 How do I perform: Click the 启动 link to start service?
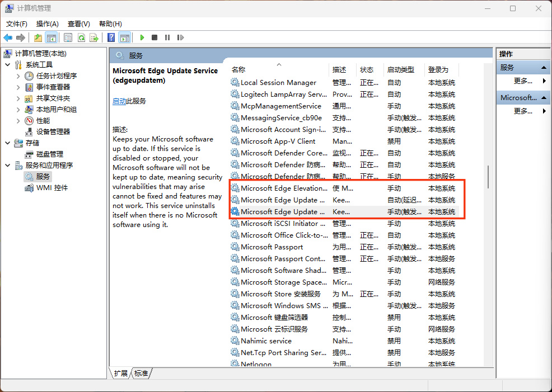(x=119, y=101)
